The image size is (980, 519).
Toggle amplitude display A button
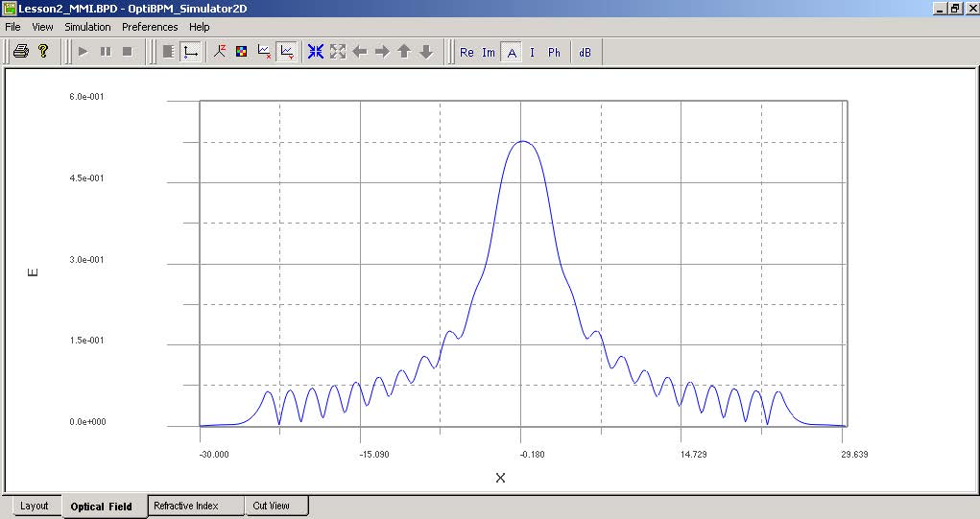tap(512, 53)
